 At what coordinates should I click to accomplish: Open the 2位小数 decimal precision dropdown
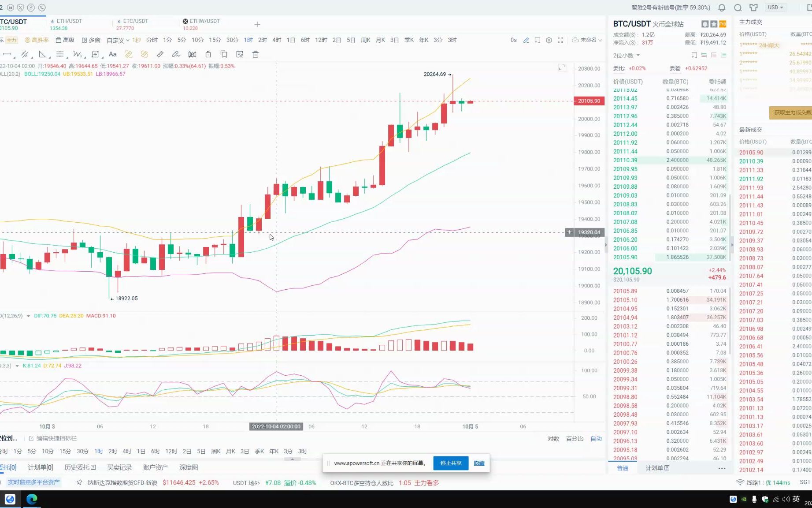pos(626,56)
